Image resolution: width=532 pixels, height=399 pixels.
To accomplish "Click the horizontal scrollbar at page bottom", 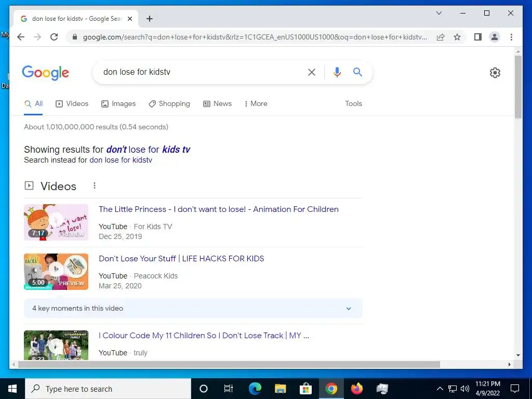I will [x=229, y=364].
